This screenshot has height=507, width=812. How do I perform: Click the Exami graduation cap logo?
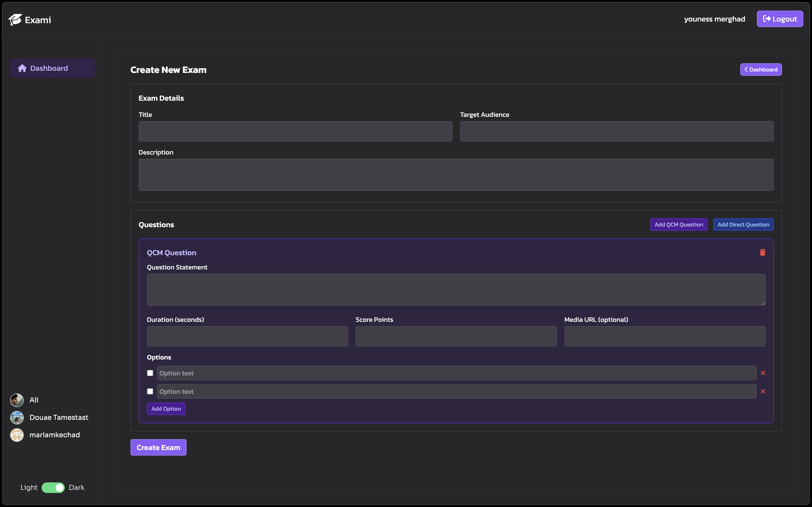click(15, 20)
